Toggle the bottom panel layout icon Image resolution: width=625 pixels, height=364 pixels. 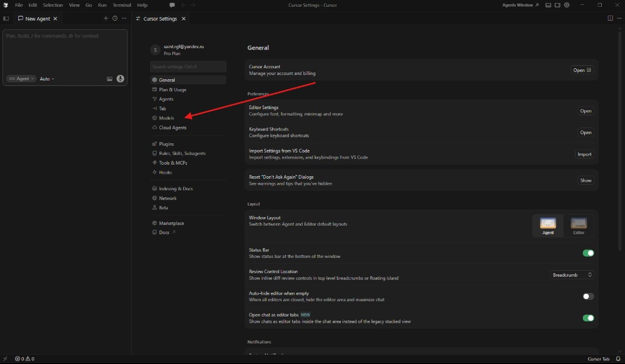[x=548, y=5]
